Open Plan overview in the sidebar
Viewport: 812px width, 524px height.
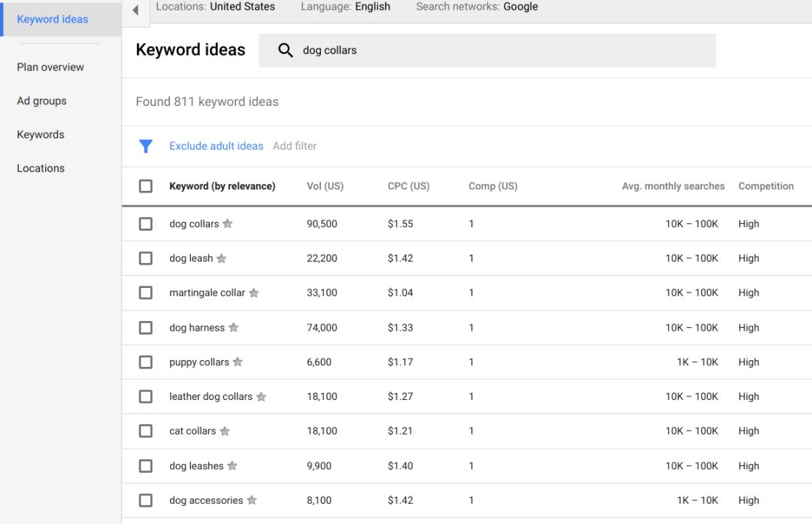pos(50,67)
